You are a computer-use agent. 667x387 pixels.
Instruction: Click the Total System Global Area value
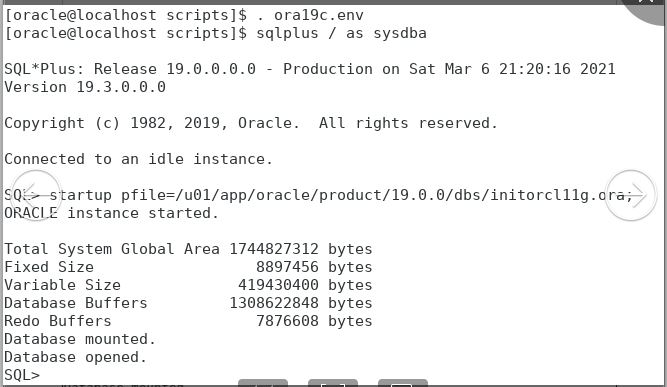click(274, 249)
